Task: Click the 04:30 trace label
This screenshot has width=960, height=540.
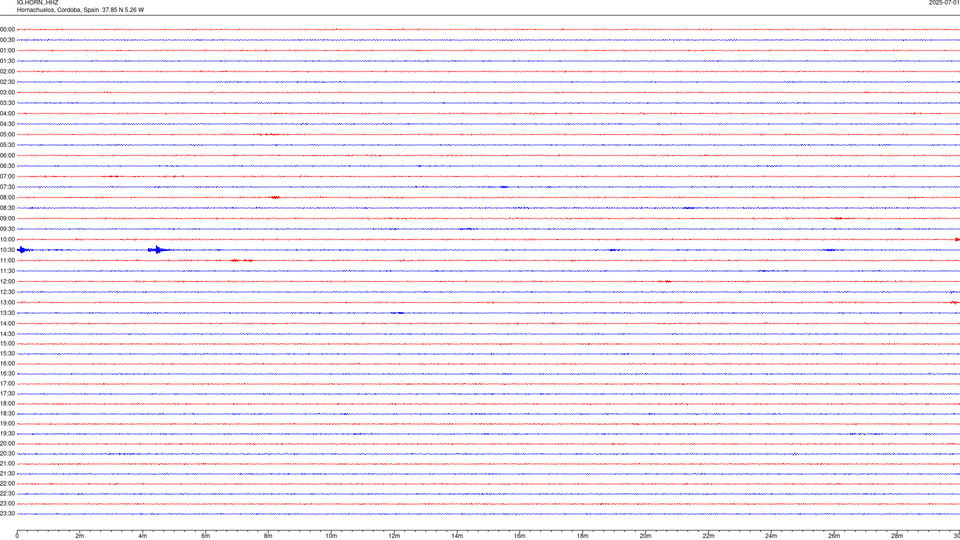Action: click(x=7, y=124)
